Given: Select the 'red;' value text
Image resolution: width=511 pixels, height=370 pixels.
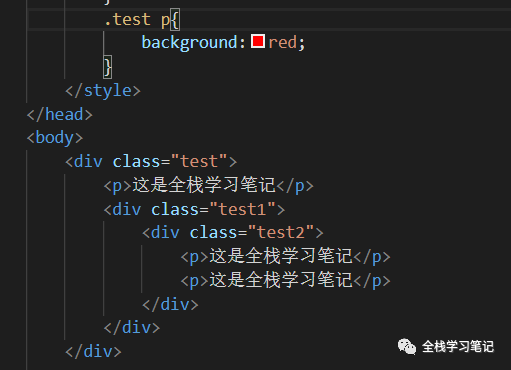Looking at the screenshot, I should (287, 43).
